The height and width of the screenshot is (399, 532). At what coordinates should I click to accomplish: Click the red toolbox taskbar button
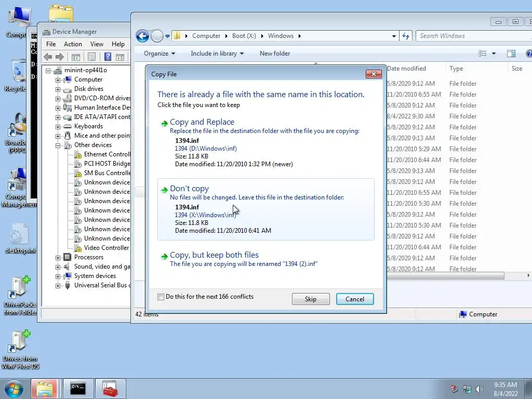[x=110, y=389]
